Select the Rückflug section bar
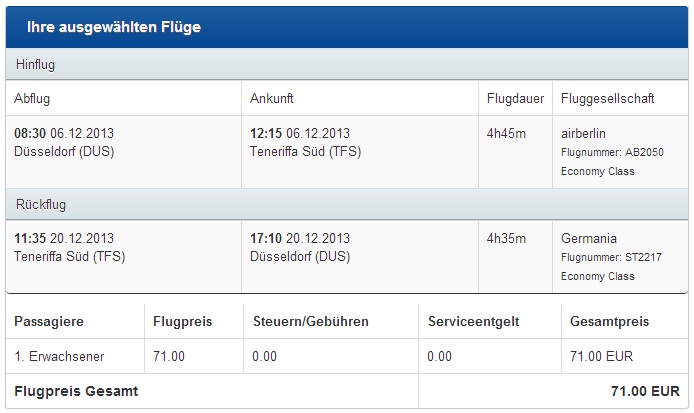Image resolution: width=694 pixels, height=413 pixels. [x=347, y=205]
